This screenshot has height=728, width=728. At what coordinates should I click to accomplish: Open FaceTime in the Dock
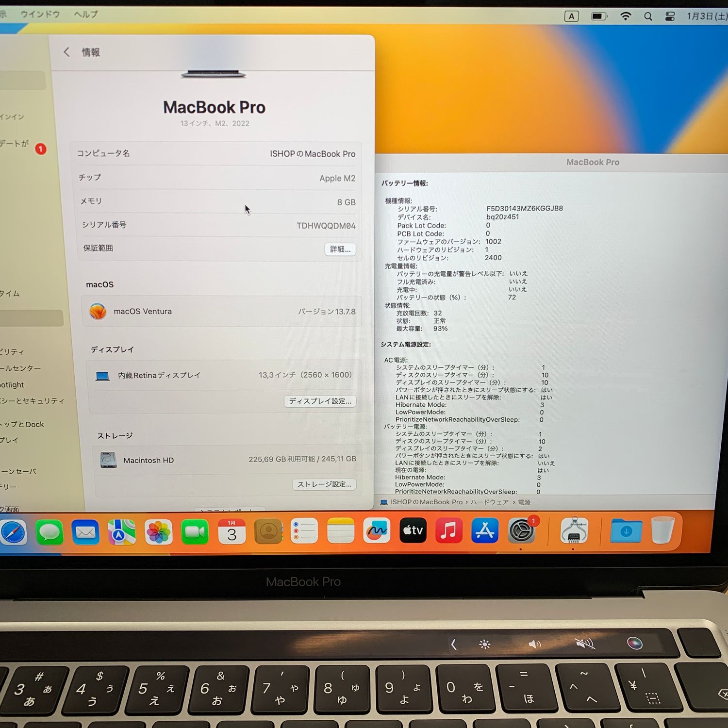pyautogui.click(x=195, y=532)
